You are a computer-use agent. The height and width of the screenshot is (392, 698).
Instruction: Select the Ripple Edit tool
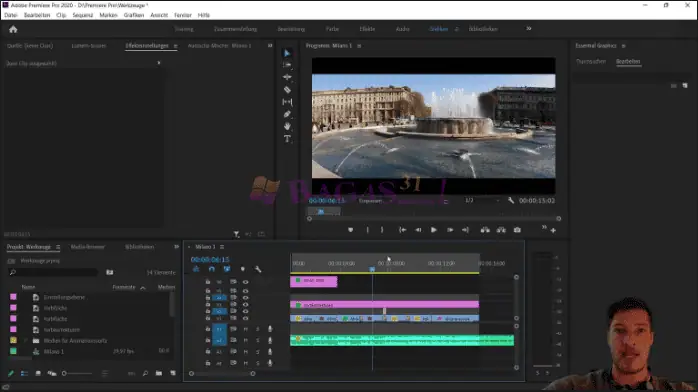tap(287, 77)
